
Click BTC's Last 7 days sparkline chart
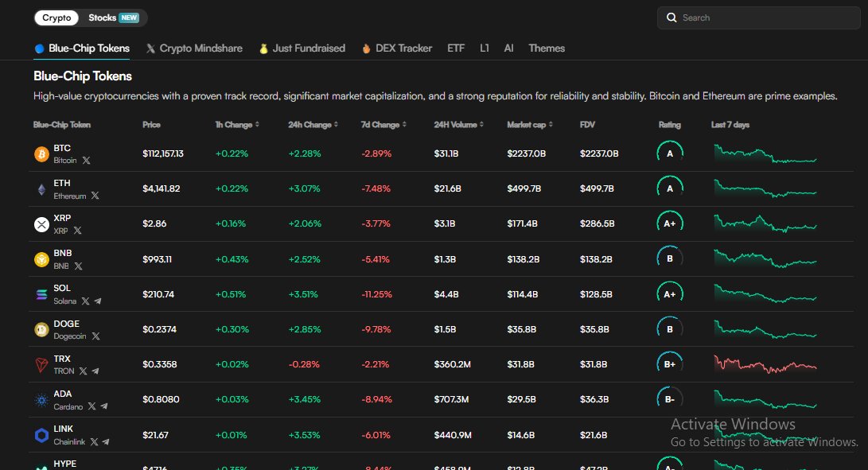point(765,153)
